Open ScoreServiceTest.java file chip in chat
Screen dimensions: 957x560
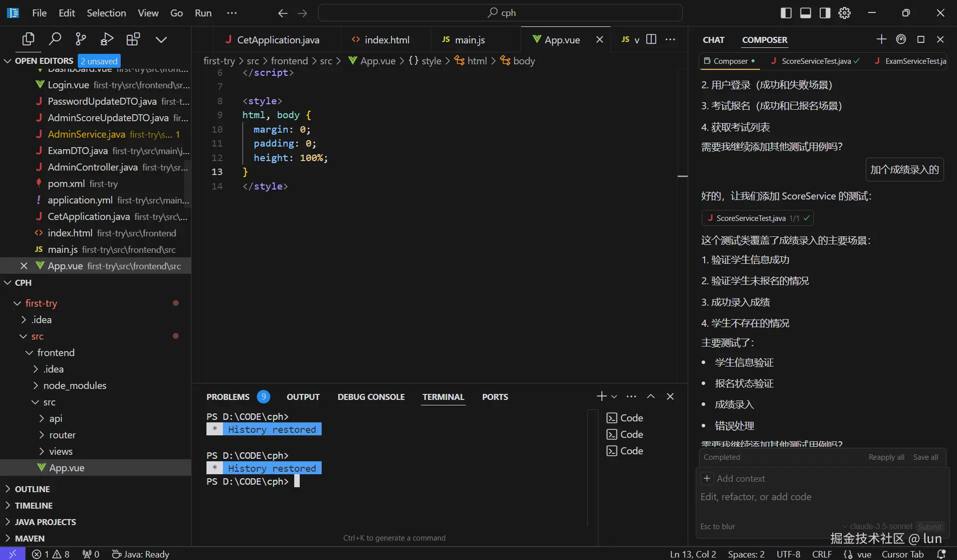(758, 218)
